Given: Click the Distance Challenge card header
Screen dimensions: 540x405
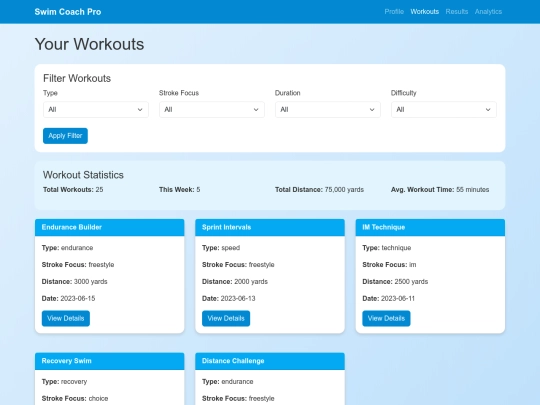Looking at the screenshot, I should [270, 361].
